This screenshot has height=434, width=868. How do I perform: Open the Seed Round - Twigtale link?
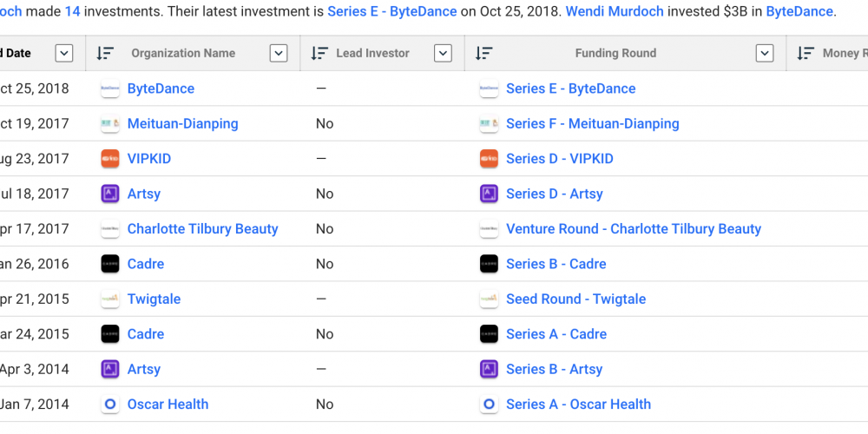coord(575,299)
